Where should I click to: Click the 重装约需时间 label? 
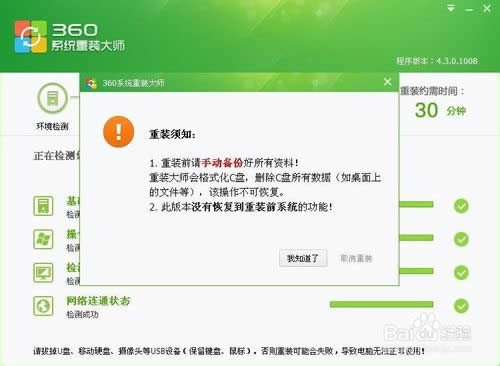(432, 91)
